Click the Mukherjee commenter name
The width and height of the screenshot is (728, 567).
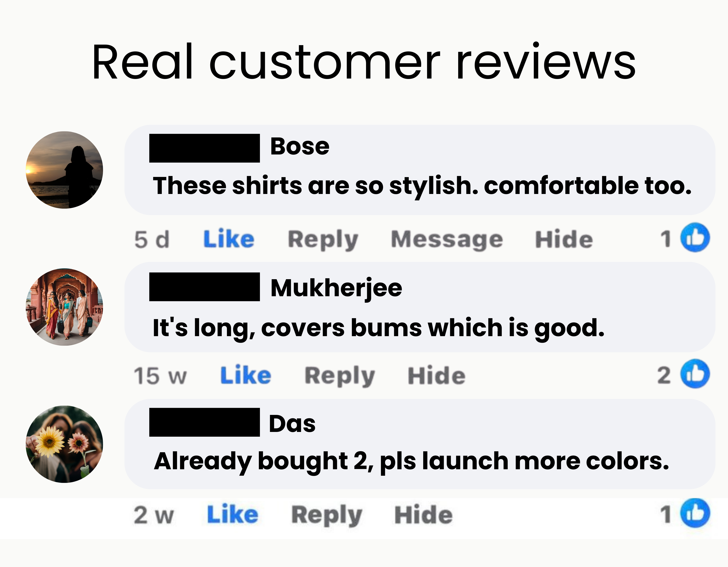336,288
